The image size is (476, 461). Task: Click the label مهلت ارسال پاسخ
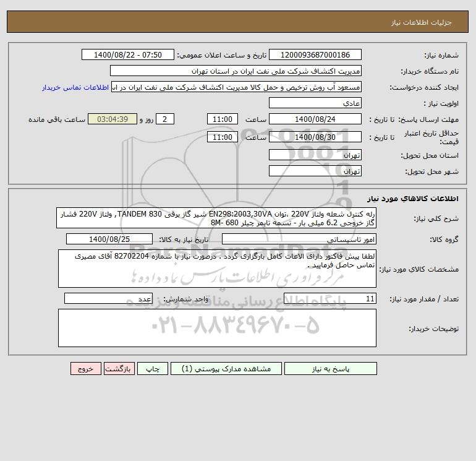[x=428, y=119]
